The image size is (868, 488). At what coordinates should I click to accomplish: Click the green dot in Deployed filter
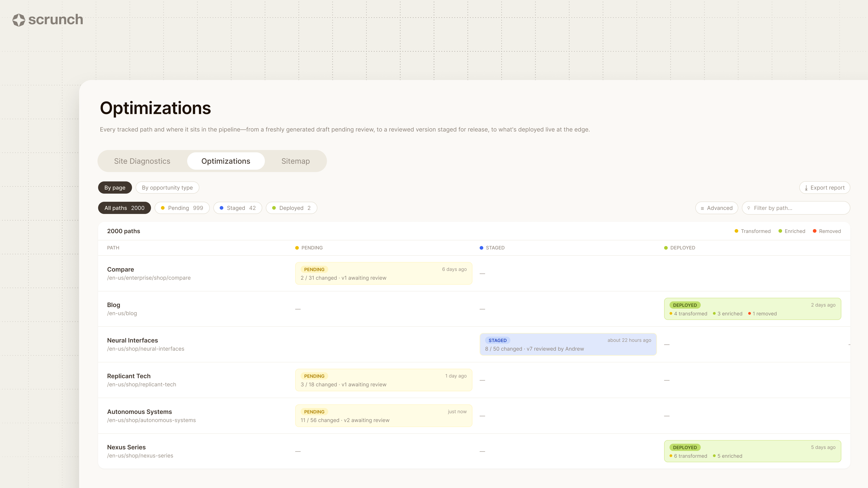274,208
